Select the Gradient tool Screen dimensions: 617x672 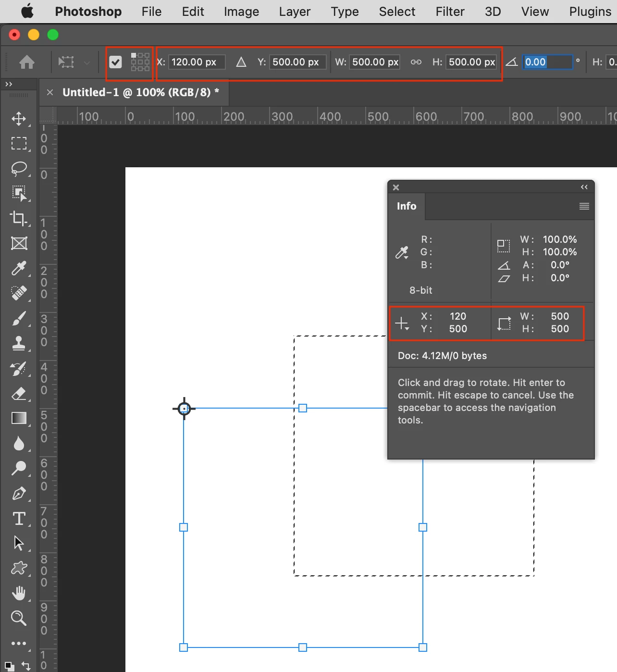19,418
